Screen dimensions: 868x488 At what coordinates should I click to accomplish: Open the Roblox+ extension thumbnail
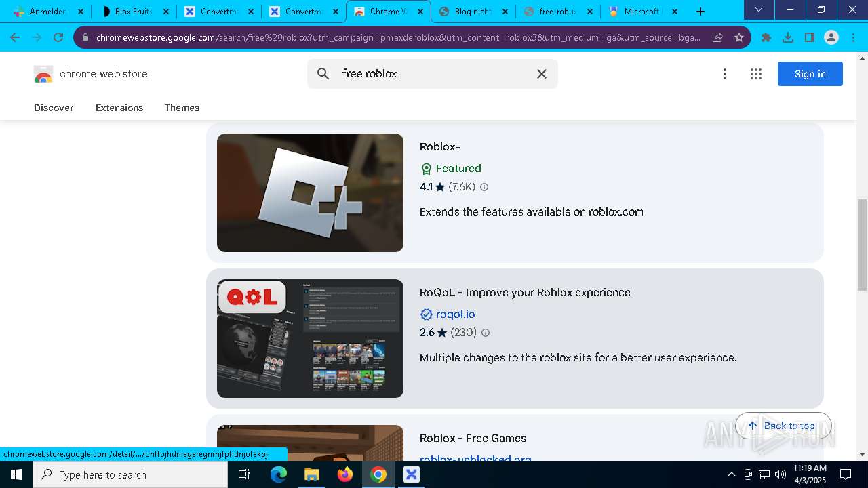[x=310, y=192]
